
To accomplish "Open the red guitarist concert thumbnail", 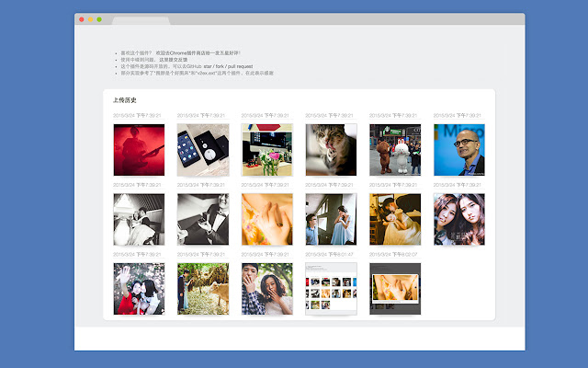I will click(139, 150).
